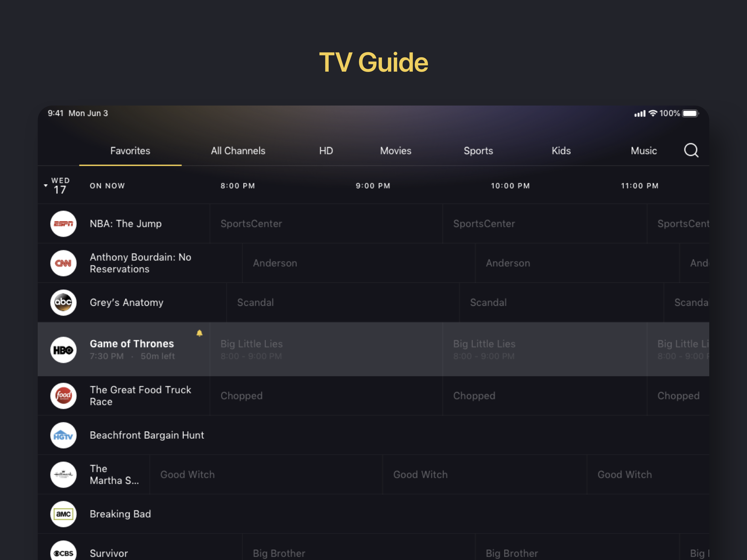
Task: Switch to the Music tab
Action: [x=644, y=151]
